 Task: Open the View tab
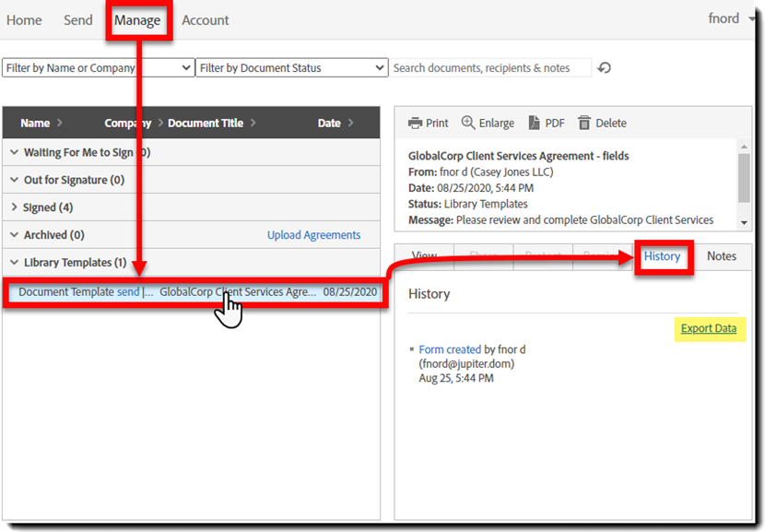click(424, 256)
